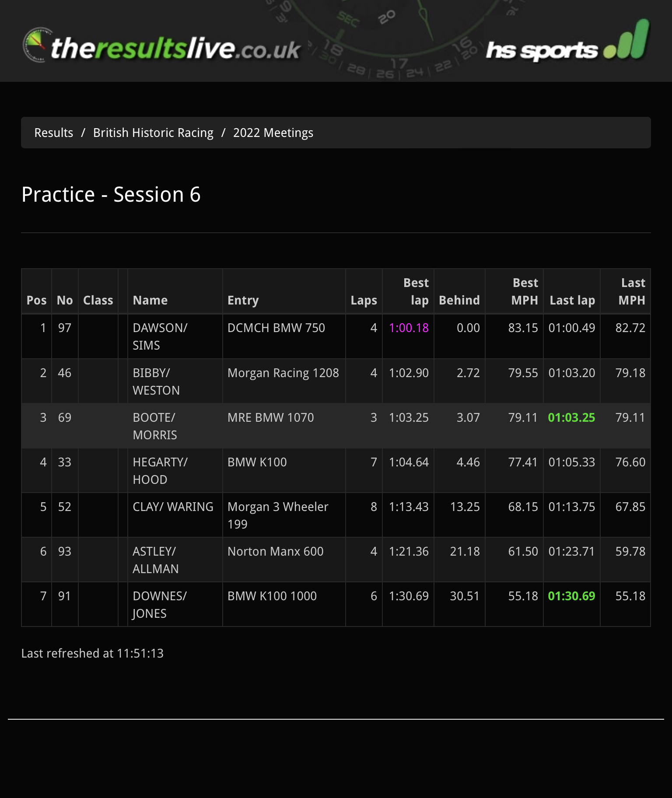Click the purple 1:00.18 best lap

(409, 328)
